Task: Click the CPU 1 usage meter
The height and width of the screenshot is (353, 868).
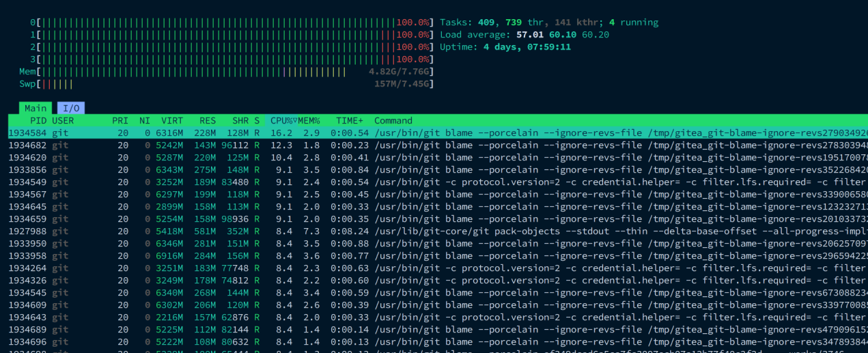Action: point(231,35)
